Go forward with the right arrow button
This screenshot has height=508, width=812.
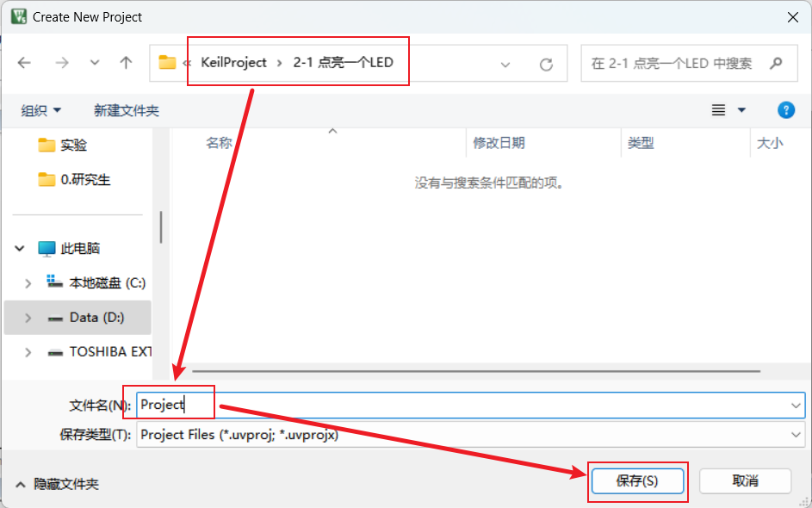(62, 63)
